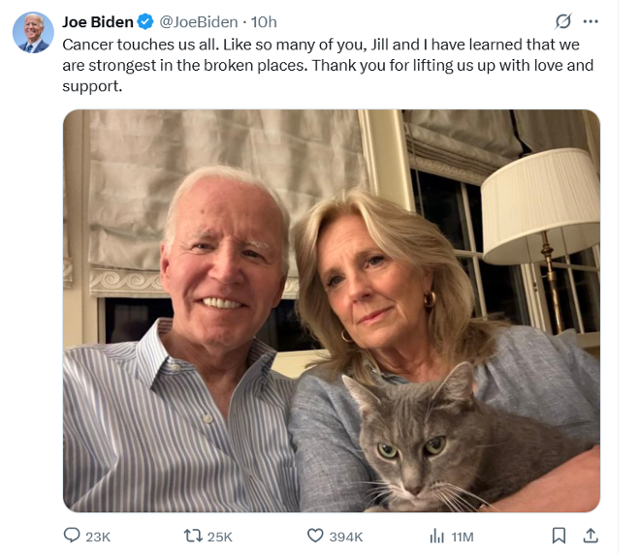Open the three-dot More options menu
The height and width of the screenshot is (554, 640).
tap(590, 21)
